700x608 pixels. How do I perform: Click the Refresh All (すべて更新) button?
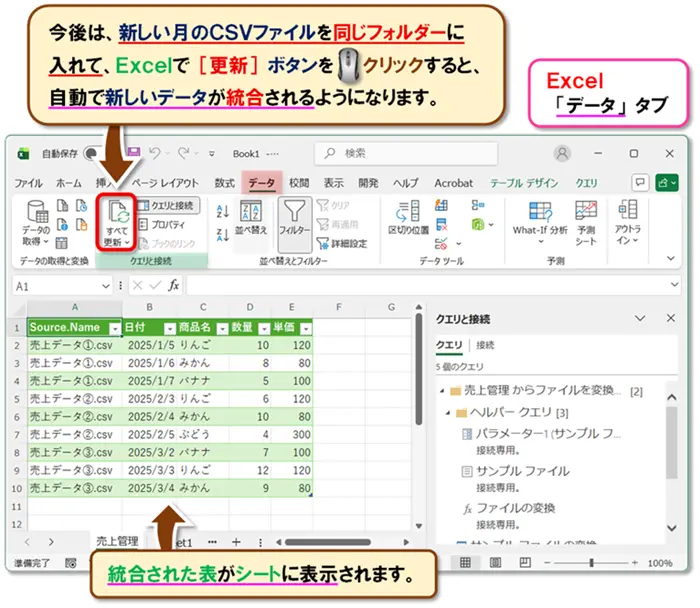117,223
